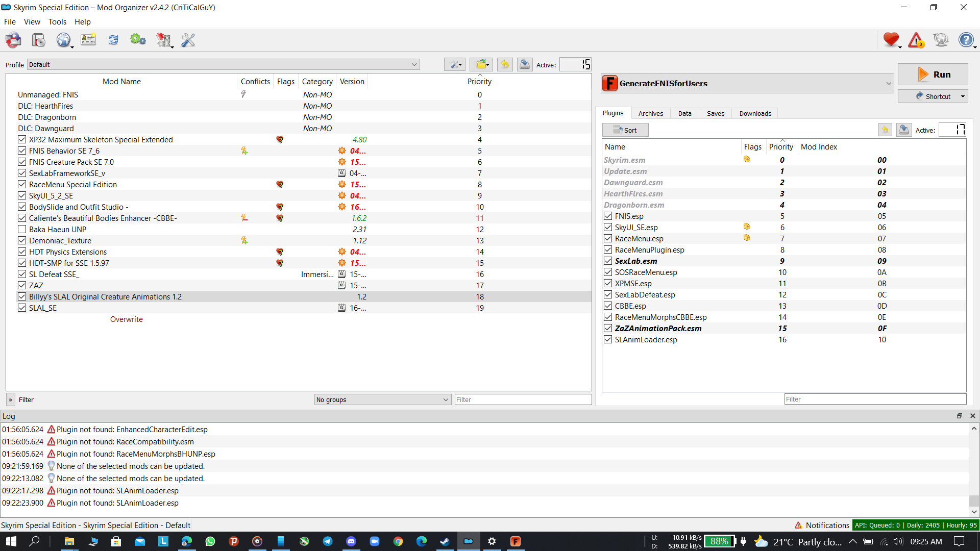980x551 pixels.
Task: Click the Update globe icon top right
Action: (941, 40)
